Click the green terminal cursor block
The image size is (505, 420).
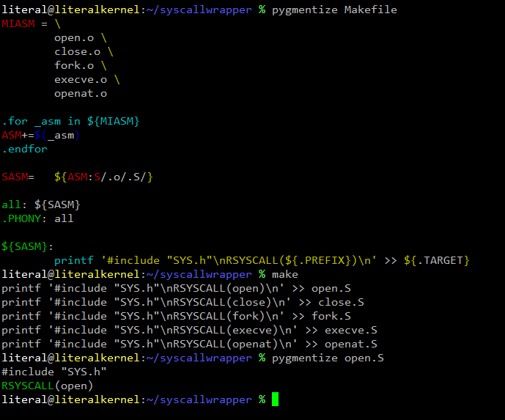(x=275, y=399)
